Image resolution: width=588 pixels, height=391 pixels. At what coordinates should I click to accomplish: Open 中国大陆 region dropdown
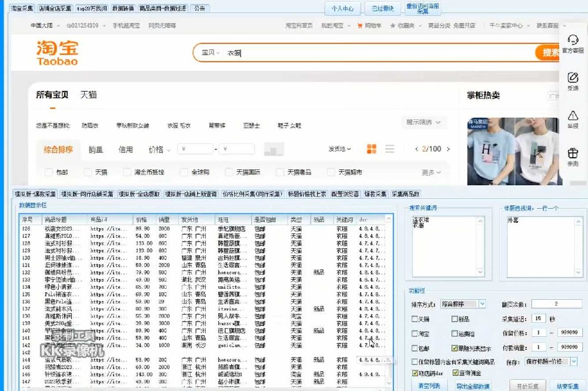[45, 25]
